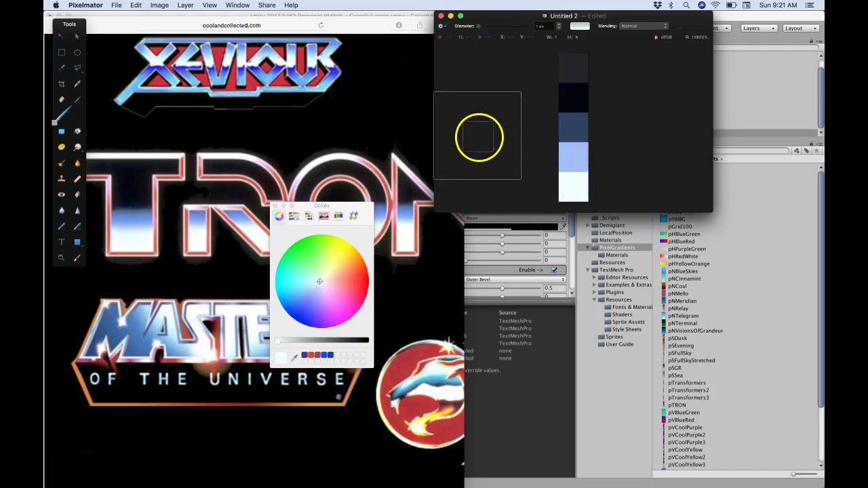The height and width of the screenshot is (488, 868).
Task: Expand the Editor Resources folder
Action: tap(595, 277)
